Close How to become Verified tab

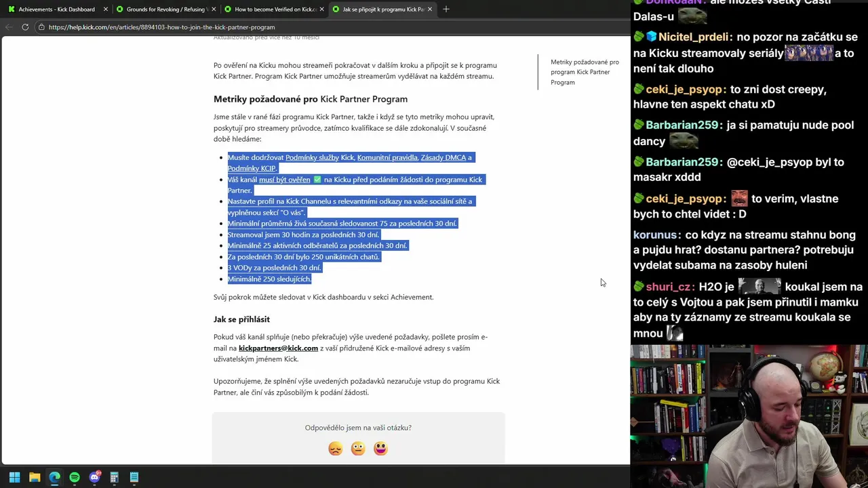click(322, 9)
